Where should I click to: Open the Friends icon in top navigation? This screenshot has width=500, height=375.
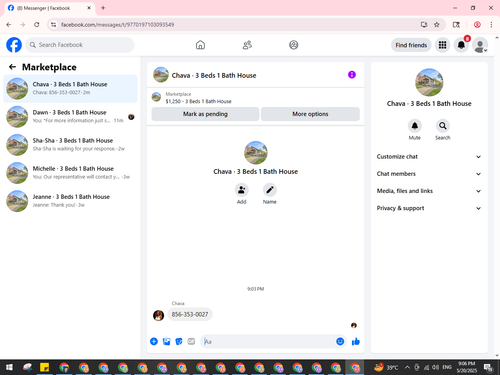click(247, 45)
